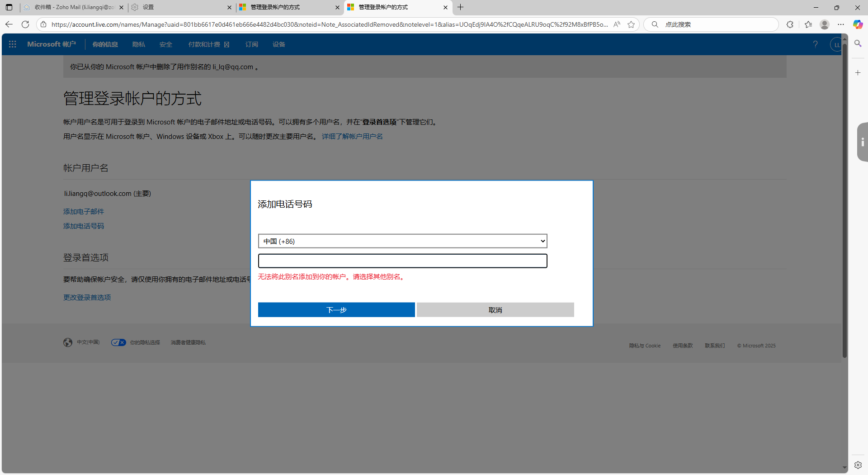This screenshot has width=868, height=475.
Task: Open 安全 in the account navigation
Action: 166,44
